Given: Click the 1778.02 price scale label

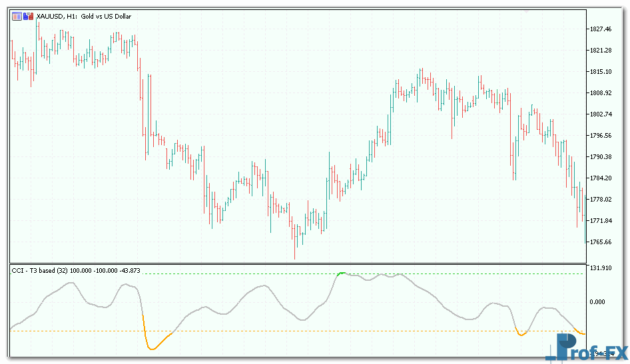Looking at the screenshot, I should [600, 200].
